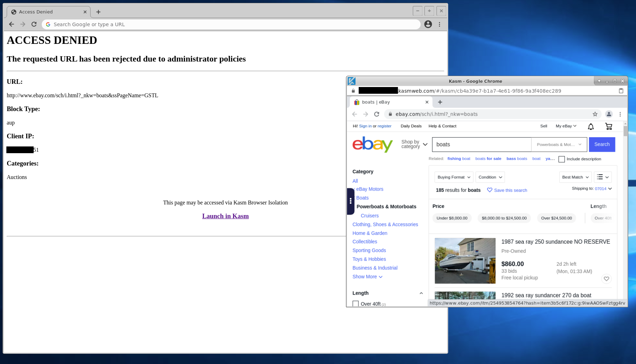This screenshot has width=636, height=364.
Task: Open the Buying Format dropdown
Action: [x=453, y=177]
